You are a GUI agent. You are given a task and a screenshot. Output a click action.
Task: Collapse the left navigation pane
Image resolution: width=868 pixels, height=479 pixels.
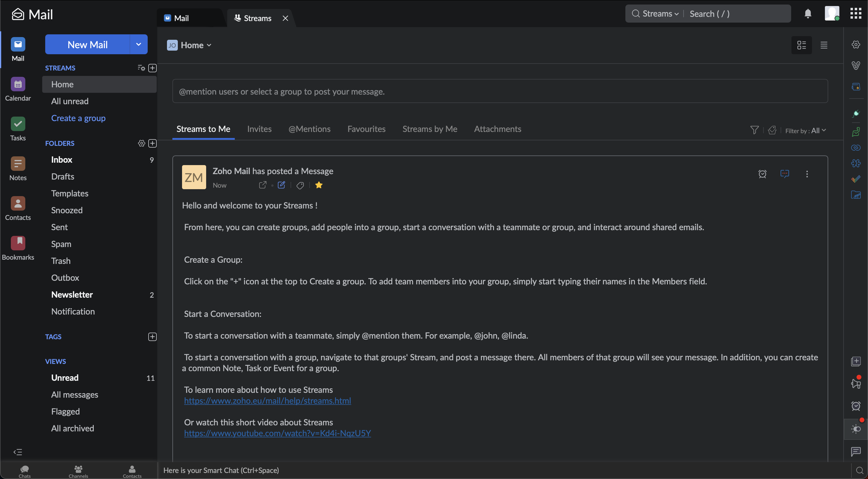tap(17, 452)
